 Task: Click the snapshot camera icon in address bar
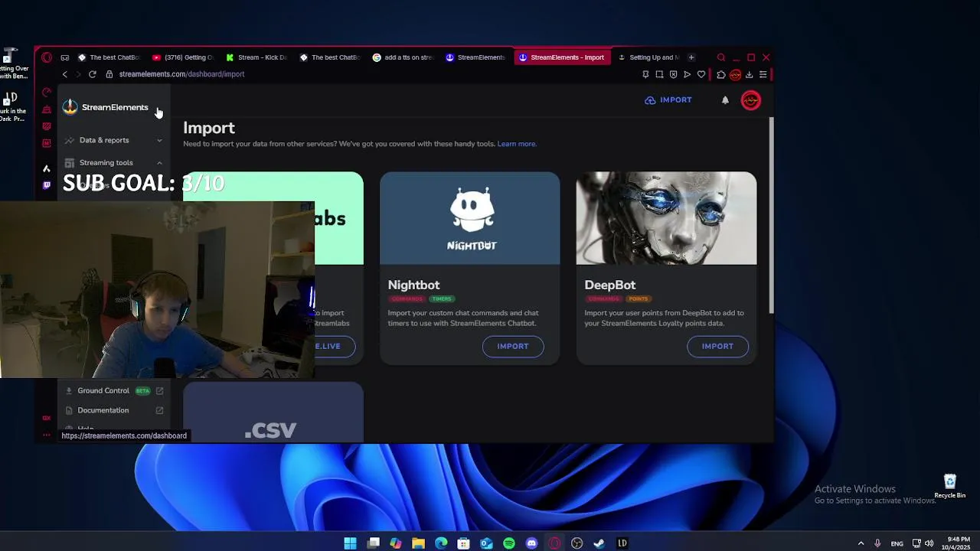click(659, 74)
